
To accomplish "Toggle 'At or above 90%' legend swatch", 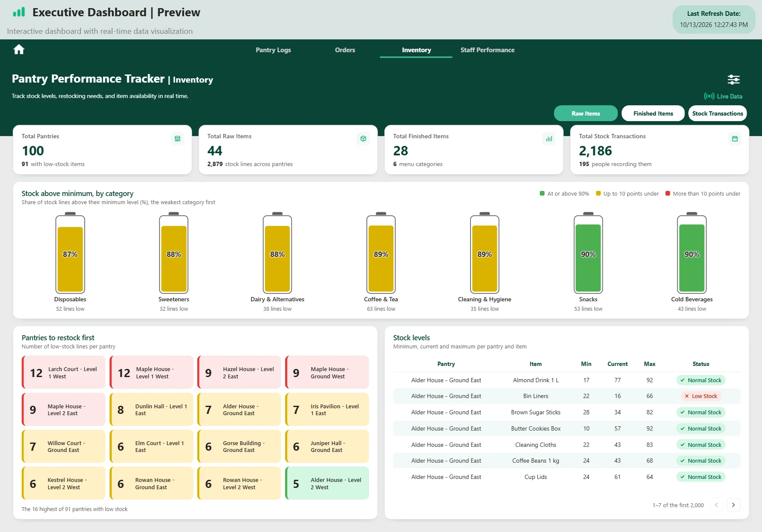I will coord(542,193).
